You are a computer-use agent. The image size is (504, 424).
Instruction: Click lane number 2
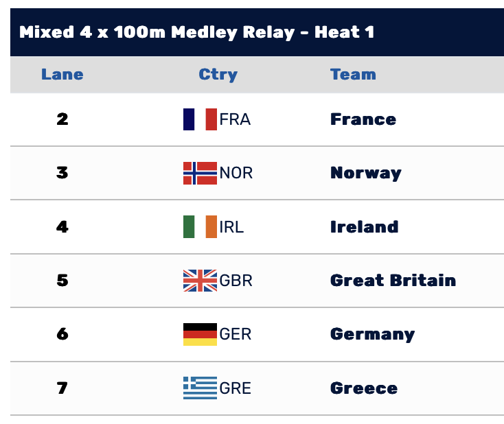62,119
